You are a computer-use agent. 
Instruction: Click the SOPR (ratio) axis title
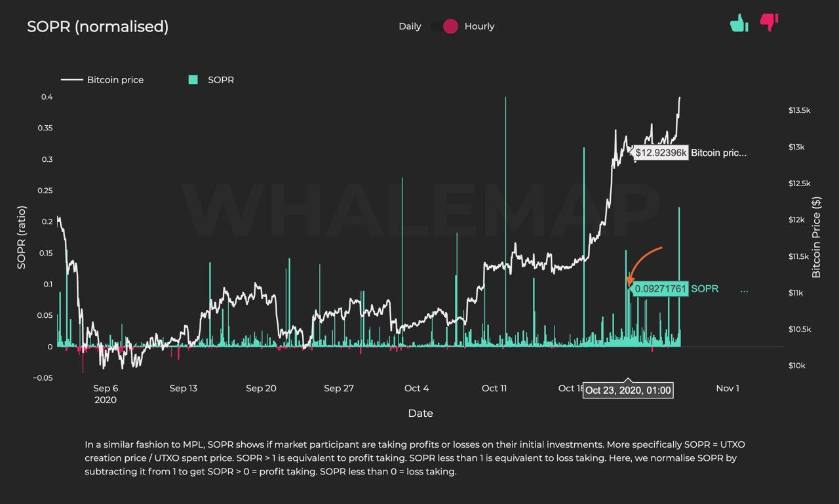coord(22,237)
